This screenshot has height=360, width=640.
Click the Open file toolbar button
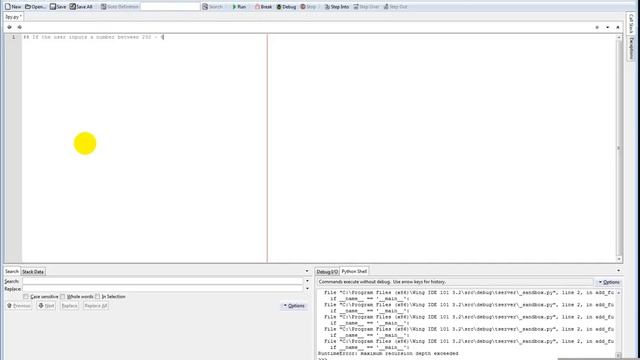35,7
